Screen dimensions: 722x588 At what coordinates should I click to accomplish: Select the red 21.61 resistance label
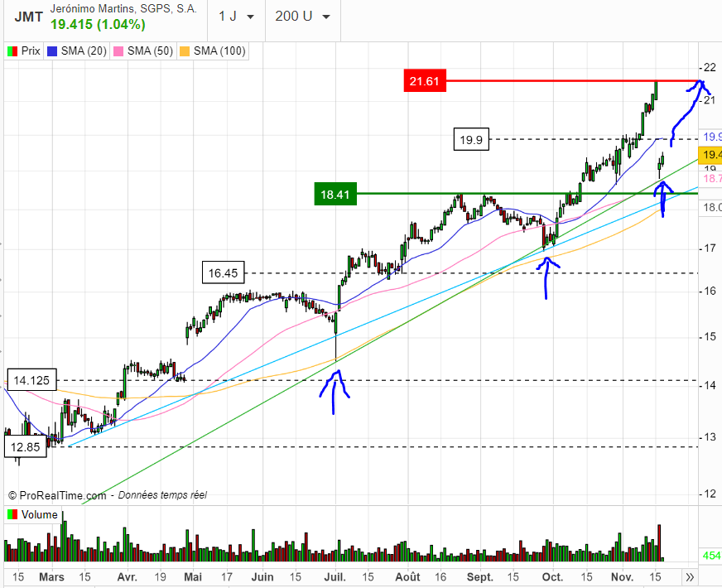coord(425,81)
